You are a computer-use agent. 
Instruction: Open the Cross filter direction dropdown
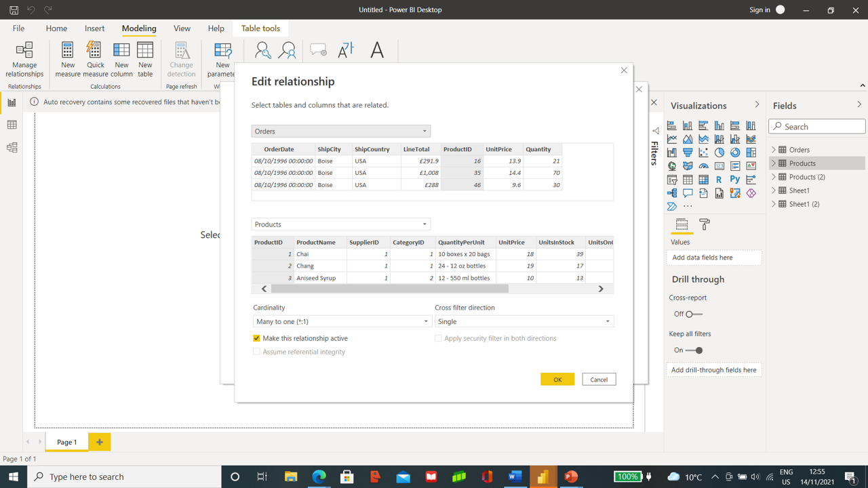tap(524, 321)
